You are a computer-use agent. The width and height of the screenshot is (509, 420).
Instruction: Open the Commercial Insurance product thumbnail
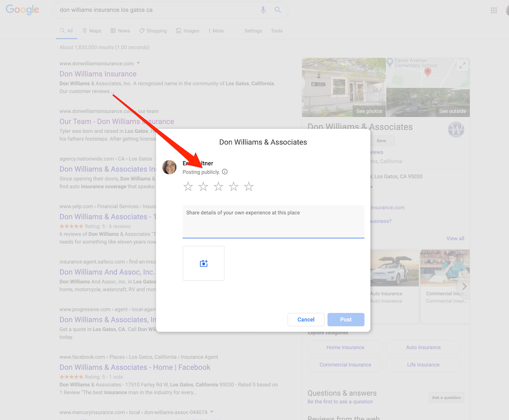(445, 268)
